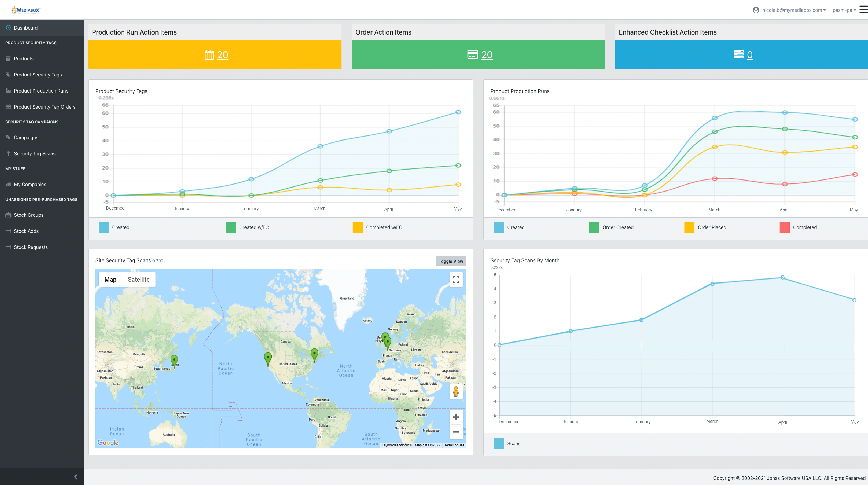The image size is (868, 485).
Task: Click the Stock Requests icon
Action: tap(8, 247)
